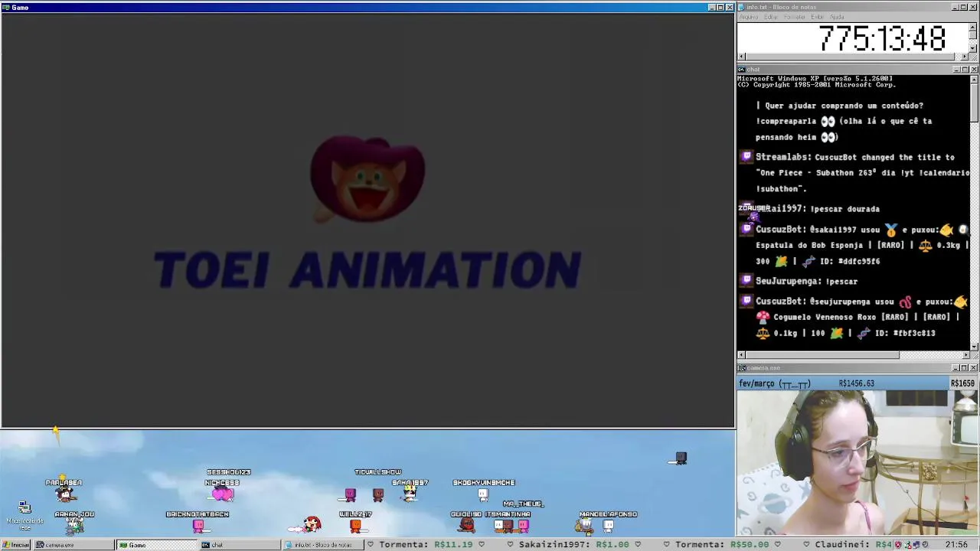This screenshot has width=980, height=551.
Task: Click the SAKAI1997 crowned avatar
Action: pos(410,494)
